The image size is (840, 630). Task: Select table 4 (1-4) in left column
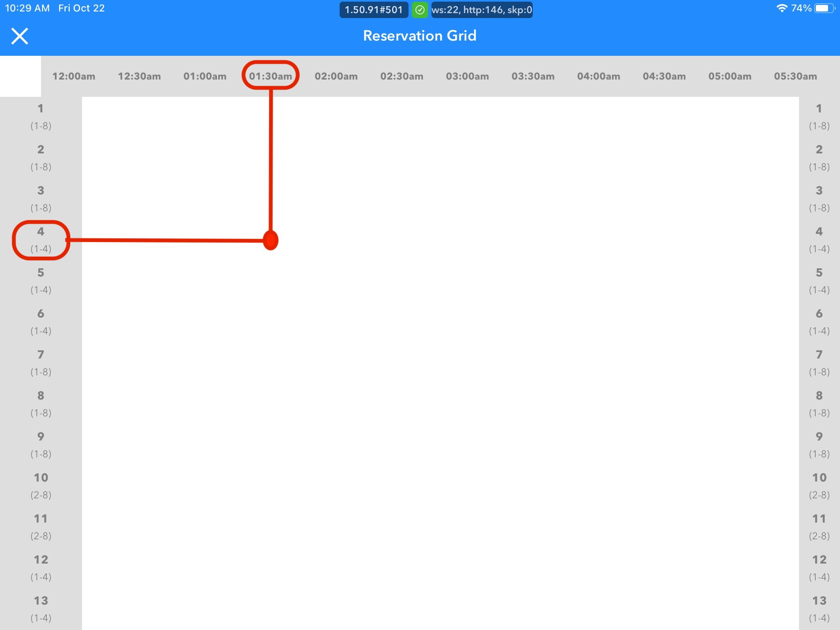[x=41, y=240]
